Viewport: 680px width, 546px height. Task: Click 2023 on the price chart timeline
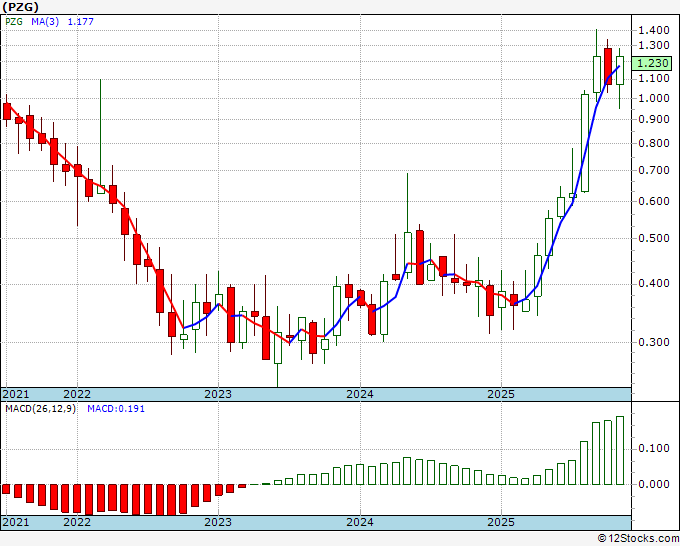218,394
